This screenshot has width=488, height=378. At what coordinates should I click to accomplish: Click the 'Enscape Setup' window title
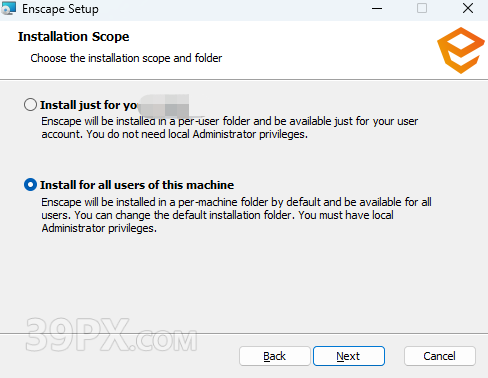click(x=60, y=9)
